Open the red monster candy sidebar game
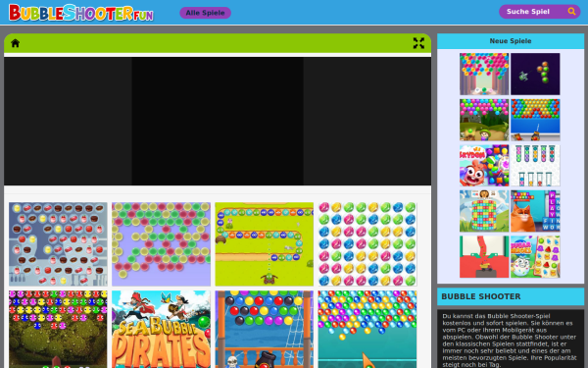 [484, 166]
